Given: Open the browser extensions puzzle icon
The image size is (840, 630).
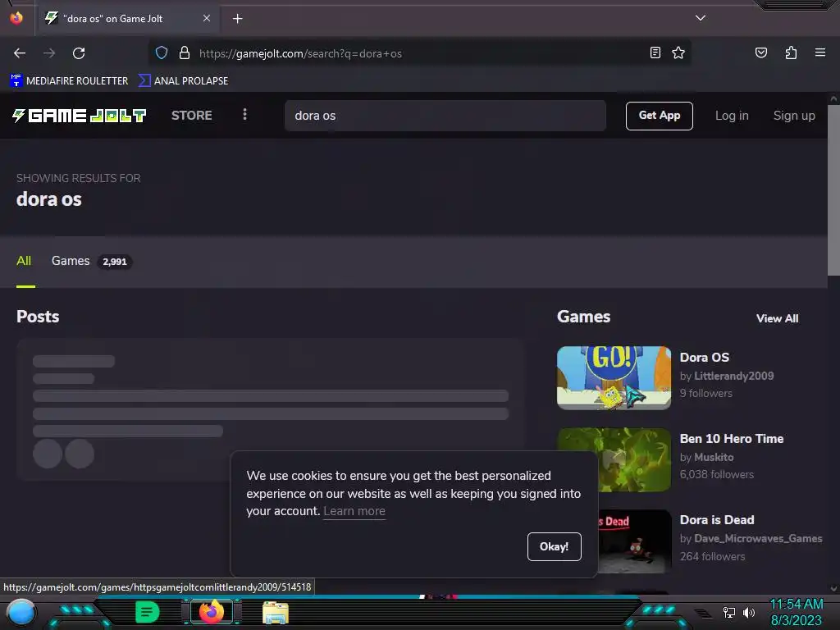Looking at the screenshot, I should point(791,52).
